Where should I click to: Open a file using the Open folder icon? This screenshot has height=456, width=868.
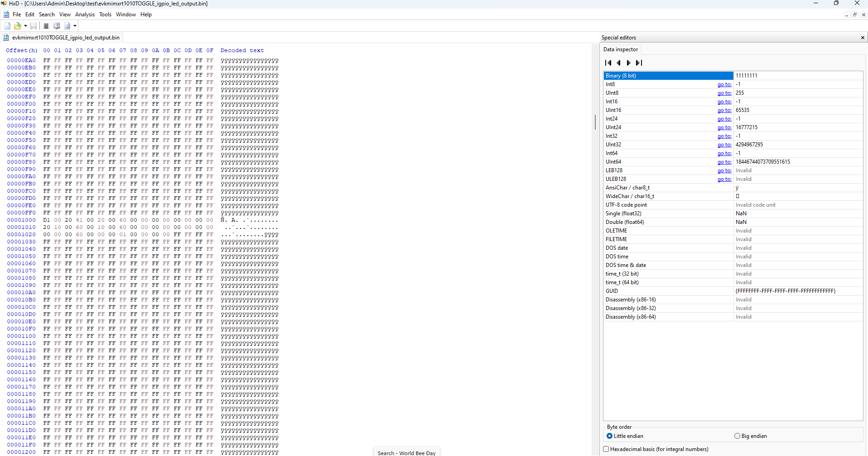tap(17, 26)
